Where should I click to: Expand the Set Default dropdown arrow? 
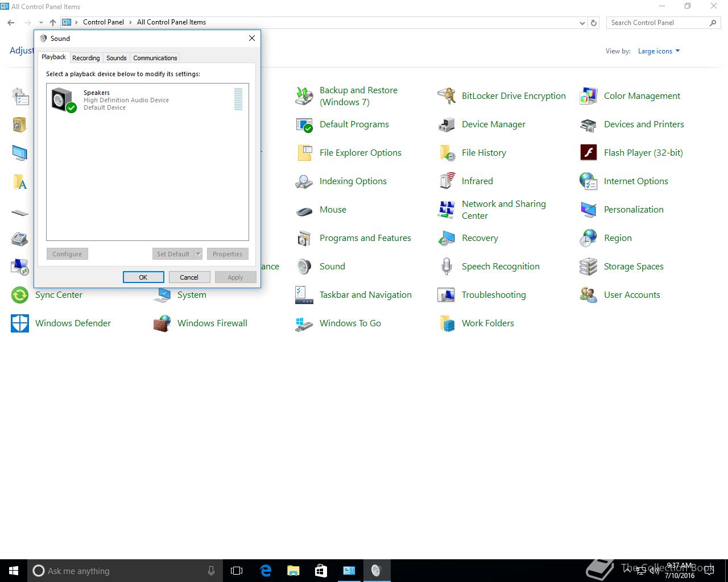pos(198,254)
